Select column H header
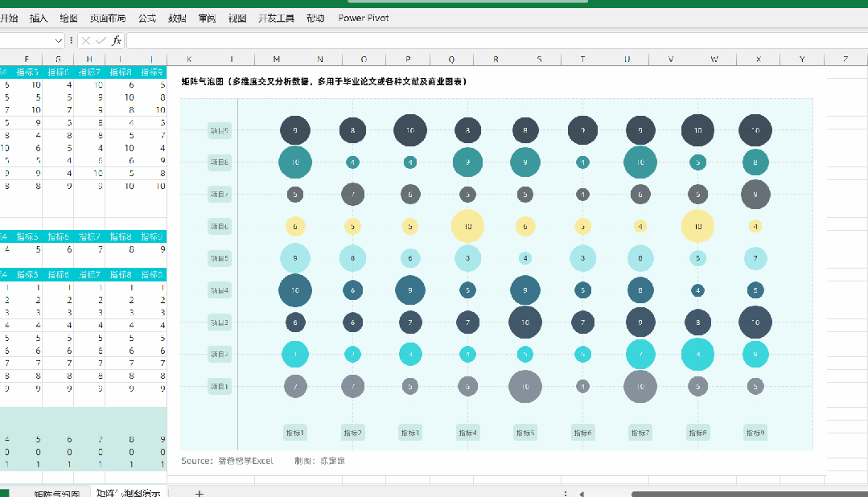This screenshot has width=868, height=497. [89, 59]
